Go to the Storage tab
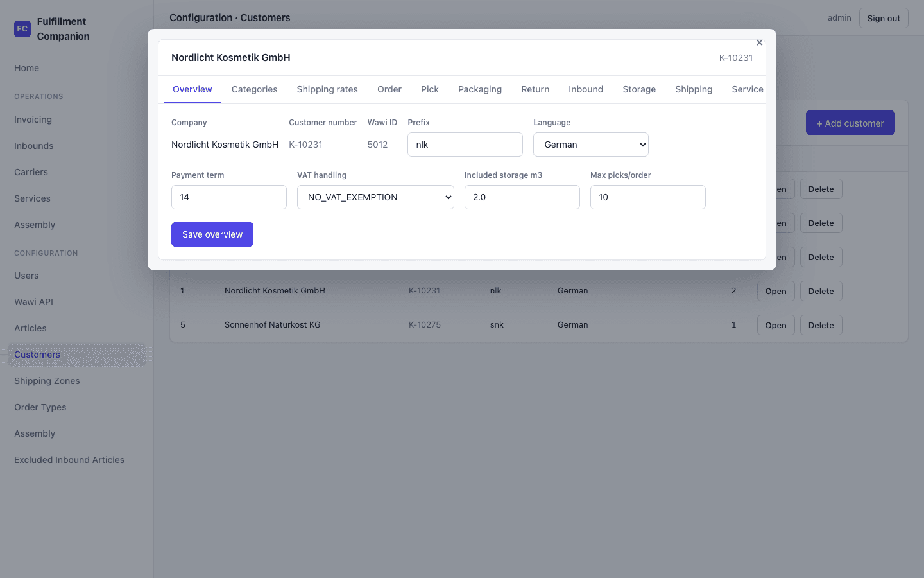Image resolution: width=924 pixels, height=578 pixels. click(639, 89)
